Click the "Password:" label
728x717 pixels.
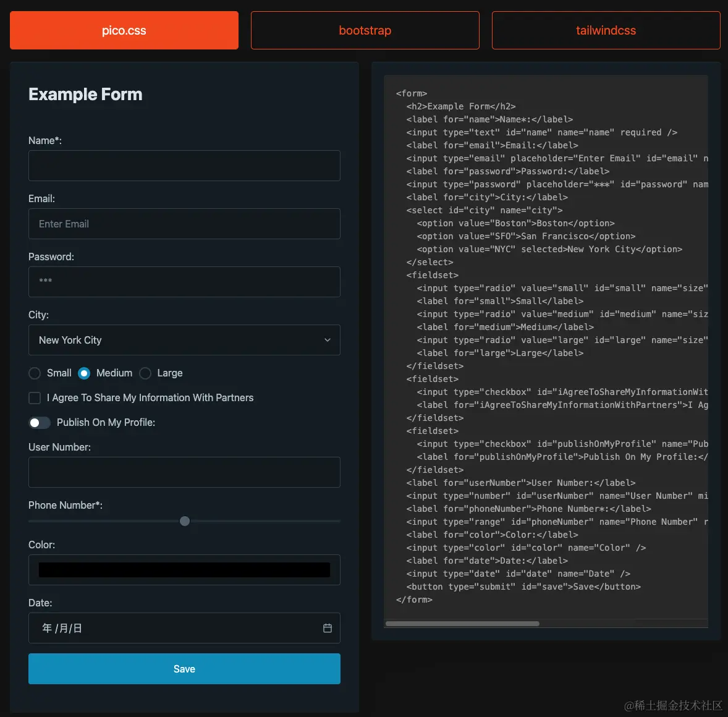coord(51,257)
